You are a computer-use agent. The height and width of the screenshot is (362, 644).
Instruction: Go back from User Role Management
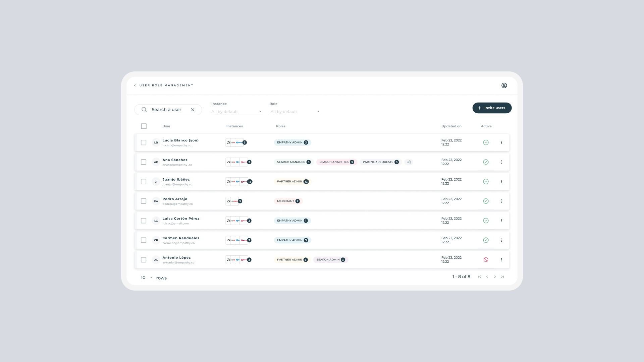tap(135, 85)
